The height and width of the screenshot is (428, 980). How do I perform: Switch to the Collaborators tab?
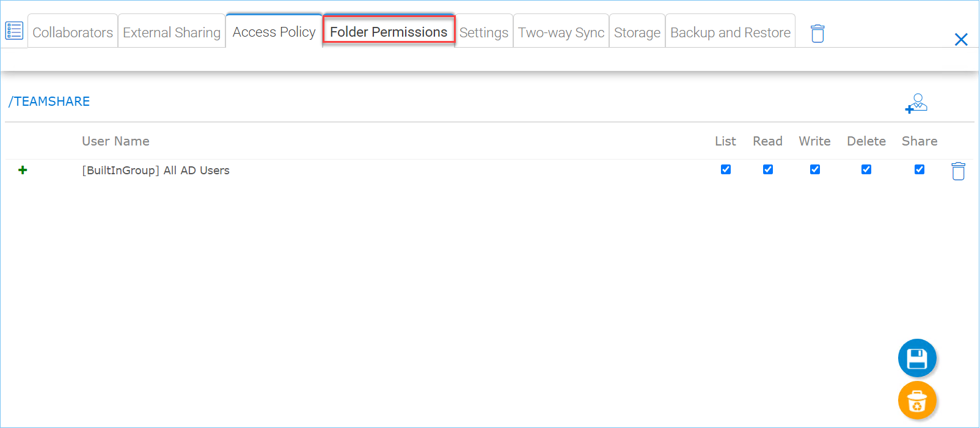[73, 32]
